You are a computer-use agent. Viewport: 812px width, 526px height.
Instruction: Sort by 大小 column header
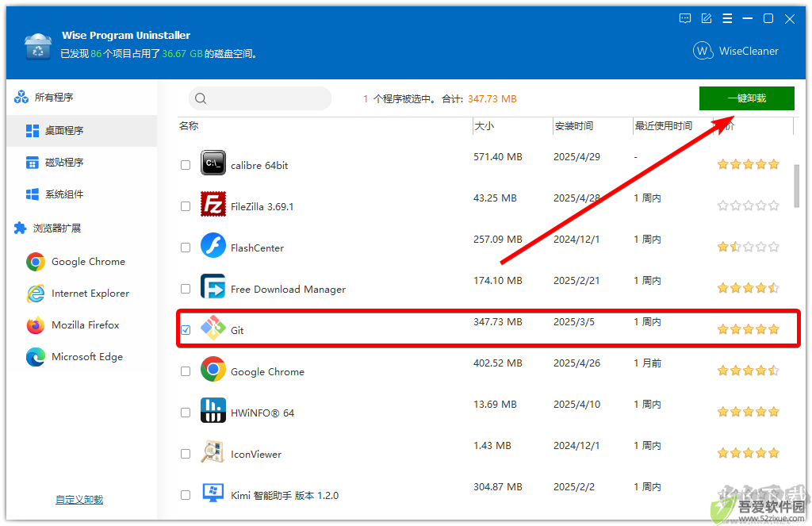point(485,126)
